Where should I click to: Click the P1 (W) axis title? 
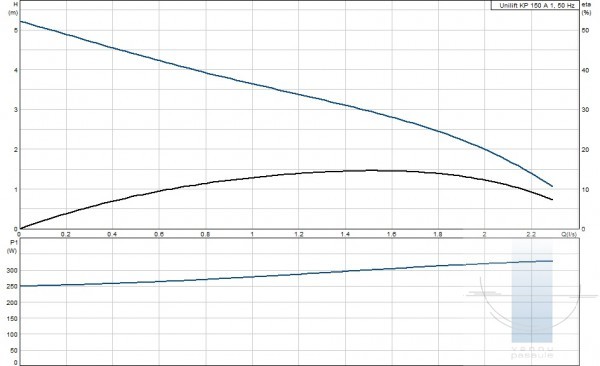13,246
